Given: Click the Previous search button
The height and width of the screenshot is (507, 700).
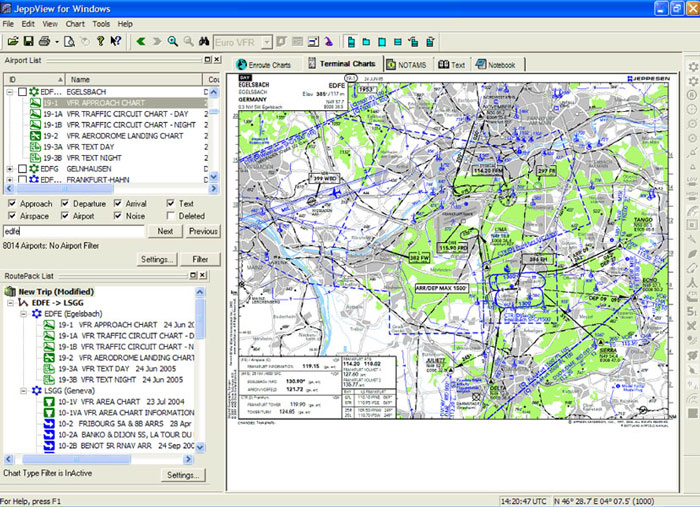Looking at the screenshot, I should [203, 231].
